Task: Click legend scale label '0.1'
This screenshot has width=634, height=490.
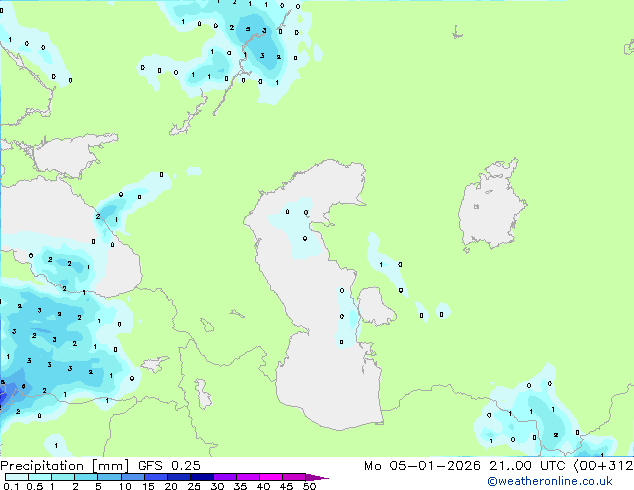Action: [x=11, y=486]
